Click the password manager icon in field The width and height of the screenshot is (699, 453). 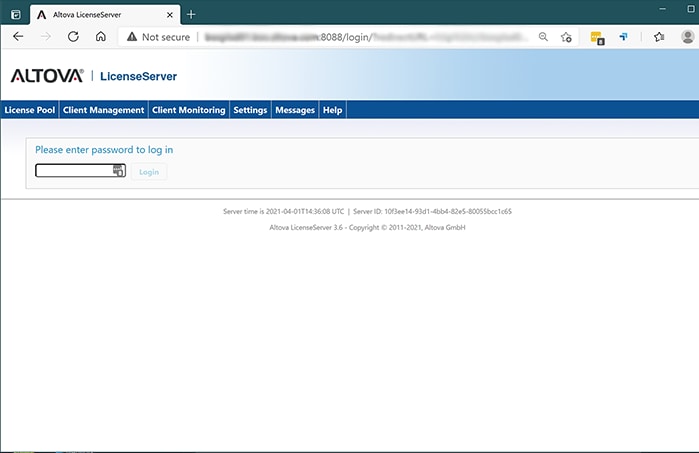[118, 171]
